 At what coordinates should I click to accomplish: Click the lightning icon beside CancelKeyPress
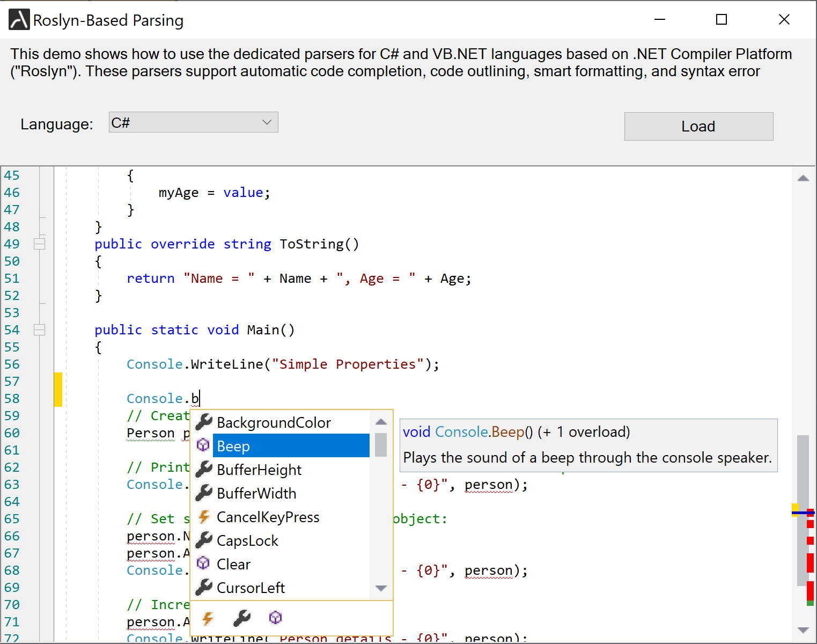point(204,517)
